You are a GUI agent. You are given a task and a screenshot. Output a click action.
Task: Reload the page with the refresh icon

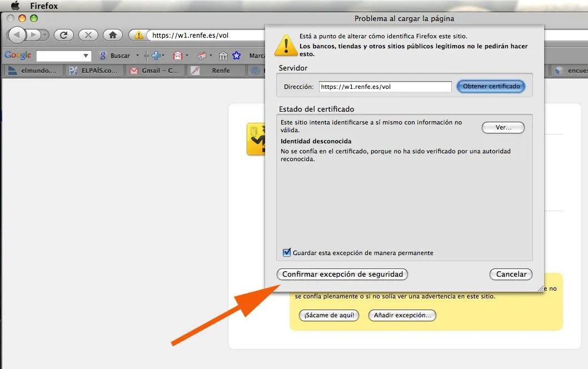pos(64,35)
